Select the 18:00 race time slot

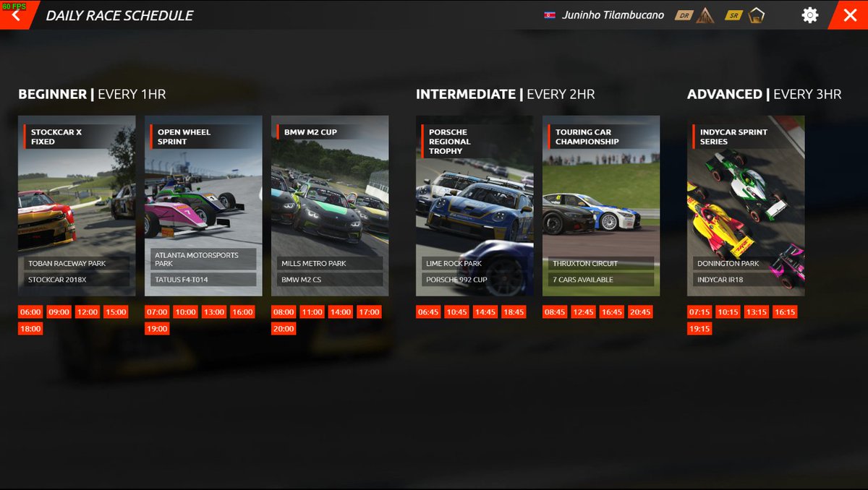tap(30, 329)
